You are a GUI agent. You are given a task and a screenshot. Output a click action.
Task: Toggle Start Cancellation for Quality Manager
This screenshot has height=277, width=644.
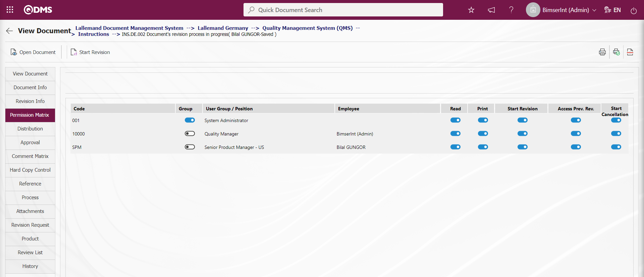point(616,133)
